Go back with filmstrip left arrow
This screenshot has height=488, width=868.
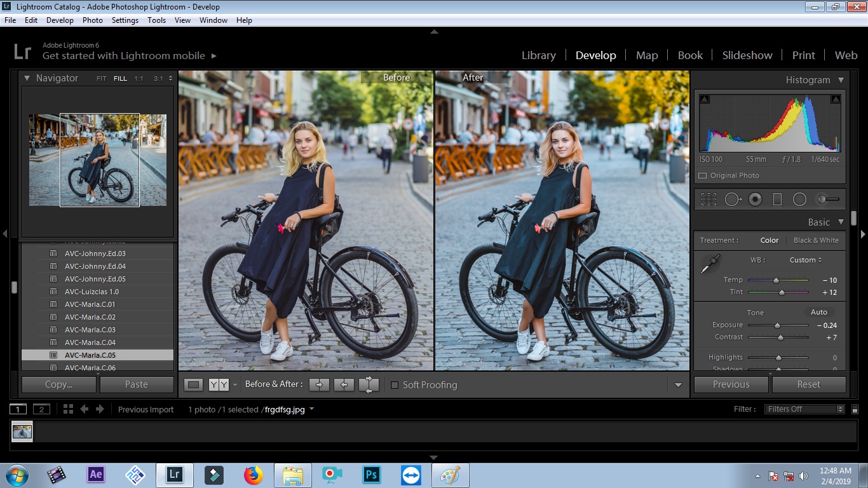[84, 409]
